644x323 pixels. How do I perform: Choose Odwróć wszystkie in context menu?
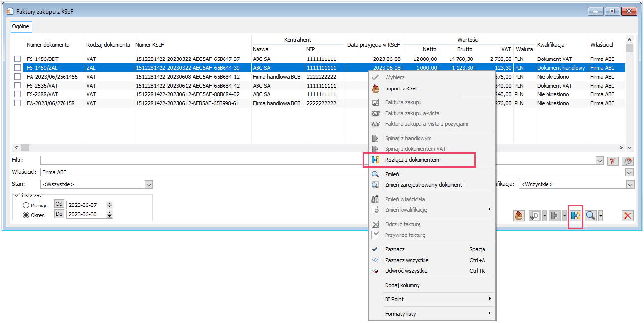[432, 271]
